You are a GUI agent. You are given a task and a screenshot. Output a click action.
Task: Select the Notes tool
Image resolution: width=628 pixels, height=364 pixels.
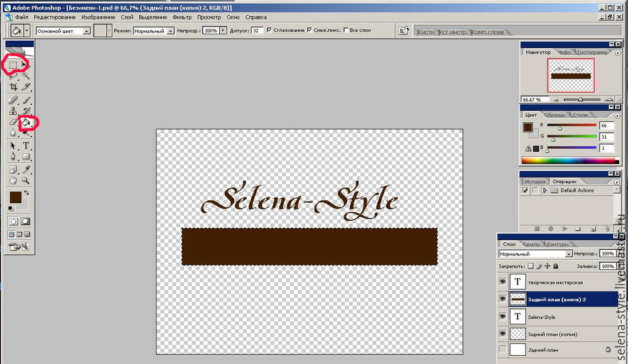click(x=13, y=170)
